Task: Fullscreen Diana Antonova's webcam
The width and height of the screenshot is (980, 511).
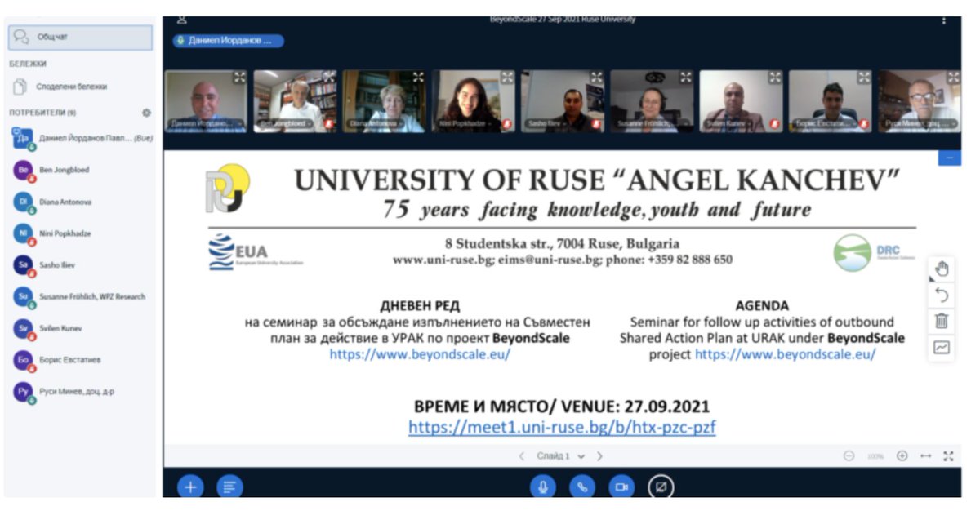Action: [x=418, y=78]
